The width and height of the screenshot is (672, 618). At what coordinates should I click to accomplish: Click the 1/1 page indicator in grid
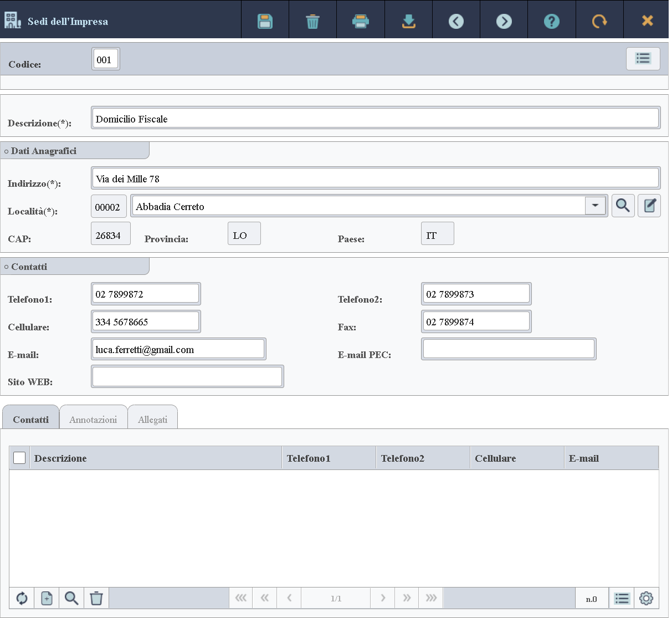click(x=336, y=599)
